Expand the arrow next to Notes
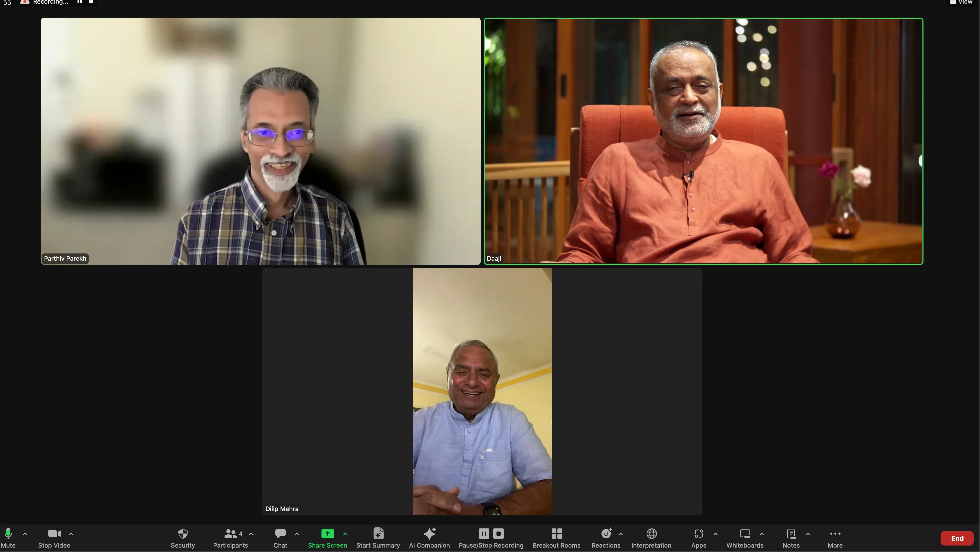980x552 pixels. click(x=808, y=534)
